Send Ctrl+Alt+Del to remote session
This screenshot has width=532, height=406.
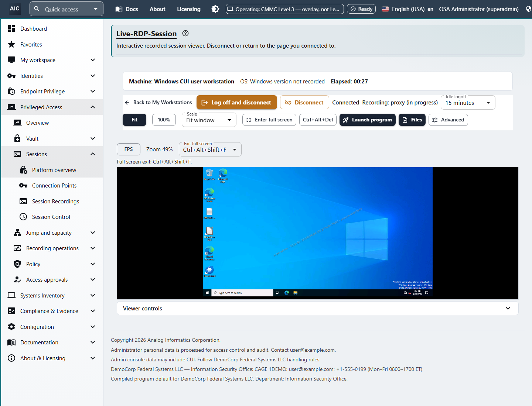pos(318,120)
